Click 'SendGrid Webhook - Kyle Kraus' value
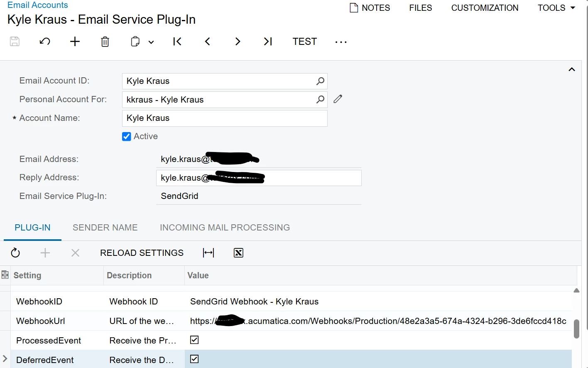 [x=254, y=302]
